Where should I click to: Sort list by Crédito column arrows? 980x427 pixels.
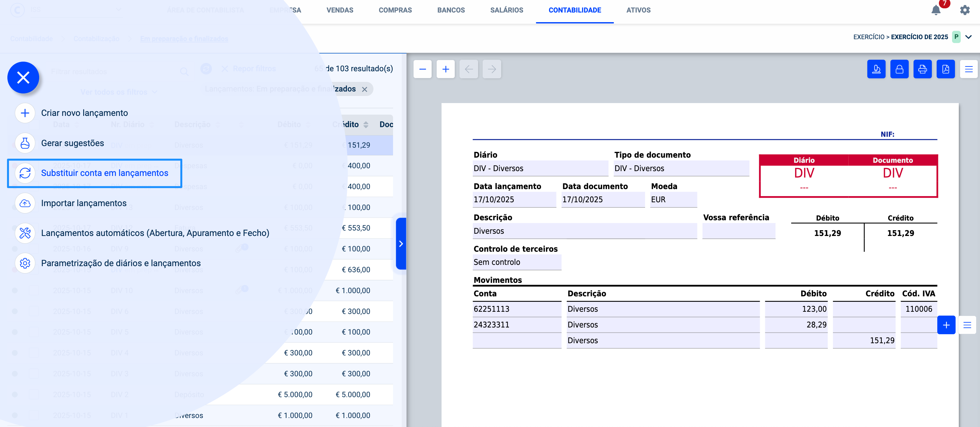366,125
